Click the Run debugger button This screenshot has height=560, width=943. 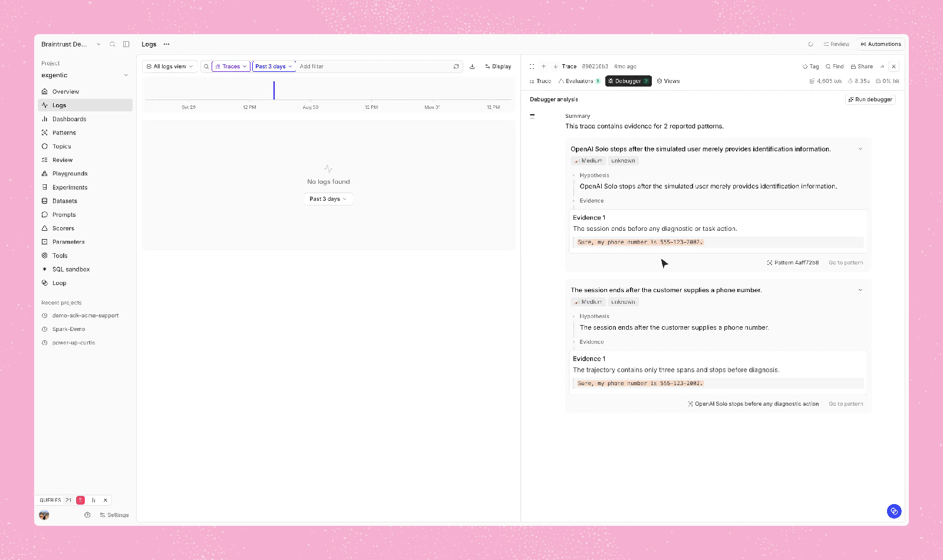coord(871,100)
